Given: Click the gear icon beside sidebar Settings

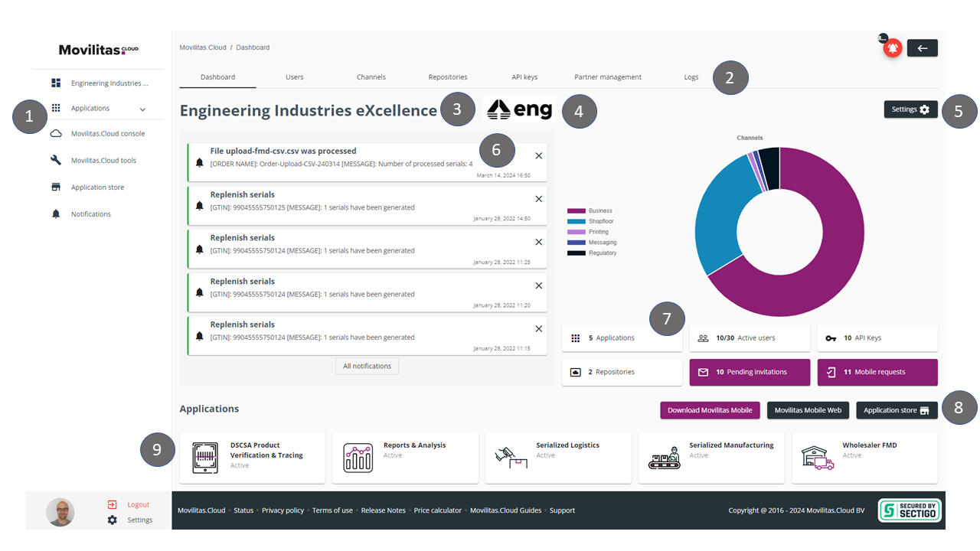Looking at the screenshot, I should (x=113, y=520).
